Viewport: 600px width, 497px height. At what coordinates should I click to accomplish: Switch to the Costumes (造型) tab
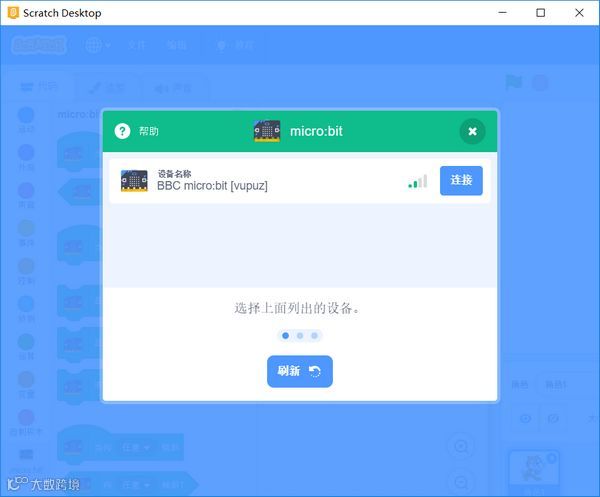coord(106,88)
